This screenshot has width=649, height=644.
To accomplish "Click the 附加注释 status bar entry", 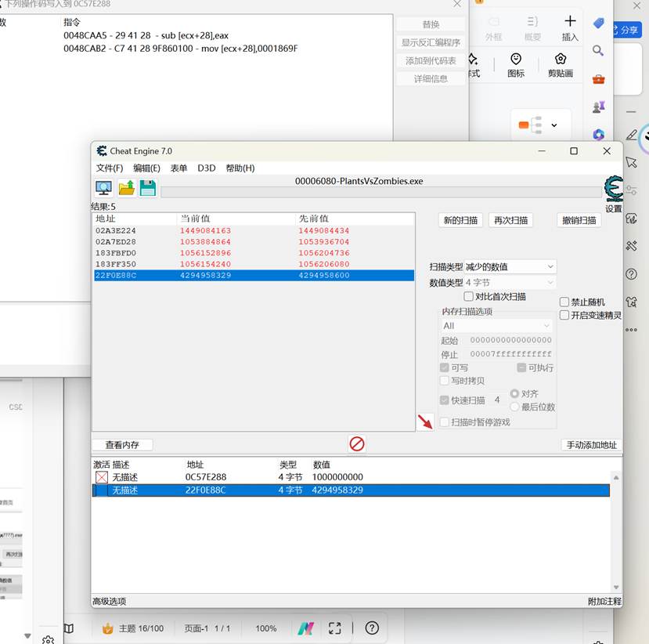I will [604, 602].
